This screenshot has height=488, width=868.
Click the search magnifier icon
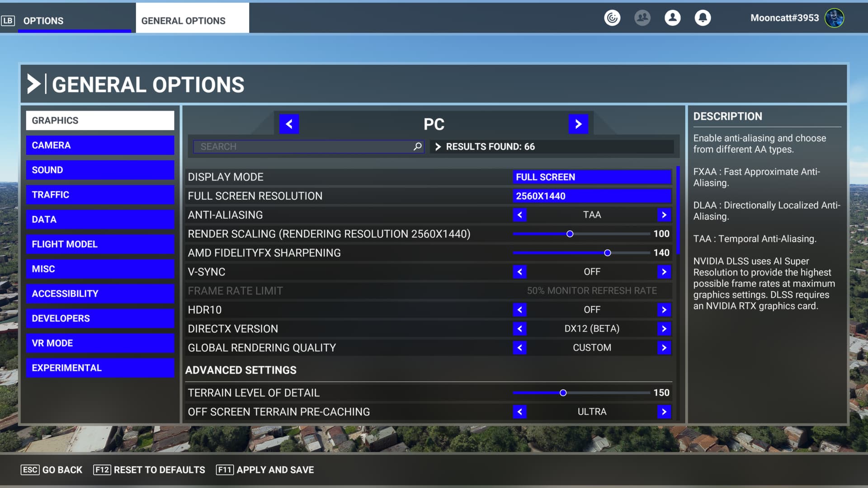[x=417, y=146]
